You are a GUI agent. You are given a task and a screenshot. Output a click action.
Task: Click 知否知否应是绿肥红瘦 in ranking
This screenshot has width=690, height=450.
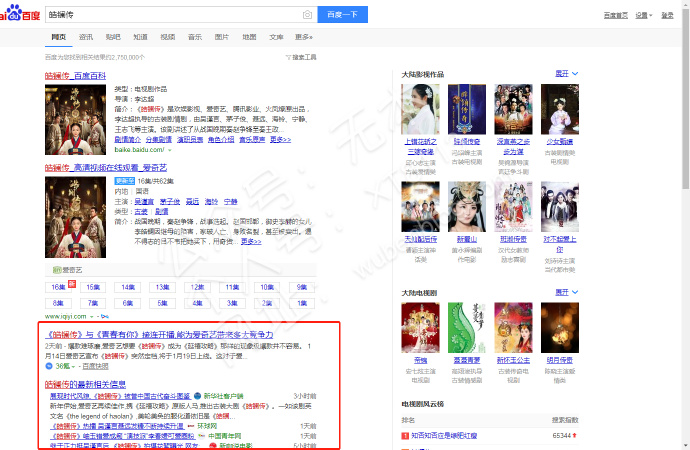point(444,435)
